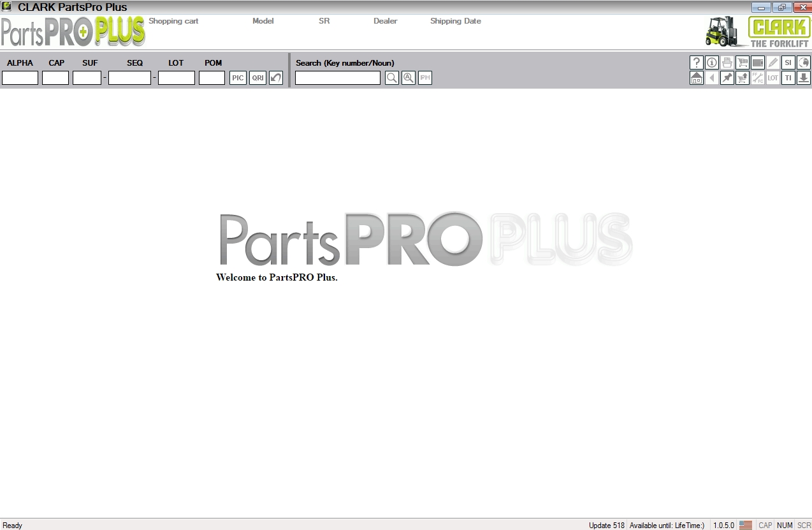This screenshot has width=812, height=530.
Task: Click the pencil edit toolbar icon
Action: click(773, 63)
